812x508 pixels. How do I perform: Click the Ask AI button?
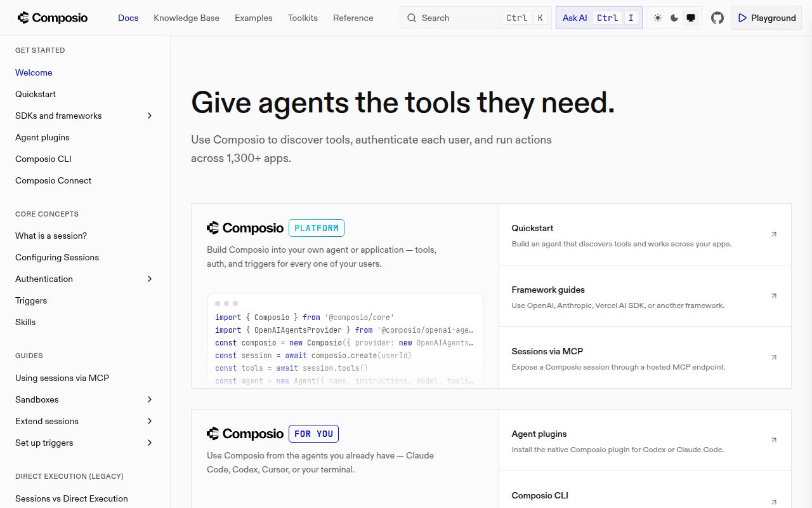[599, 18]
